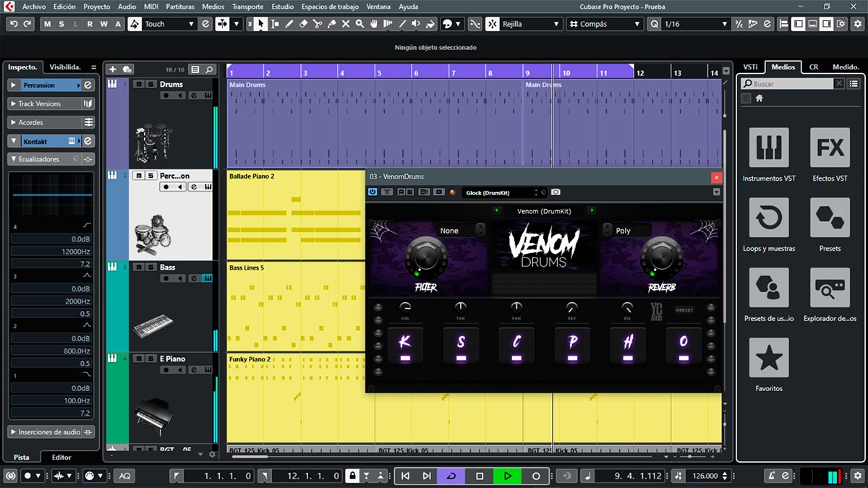Click the Undo arrow in toolbar
This screenshot has height=488, width=868.
point(14,24)
